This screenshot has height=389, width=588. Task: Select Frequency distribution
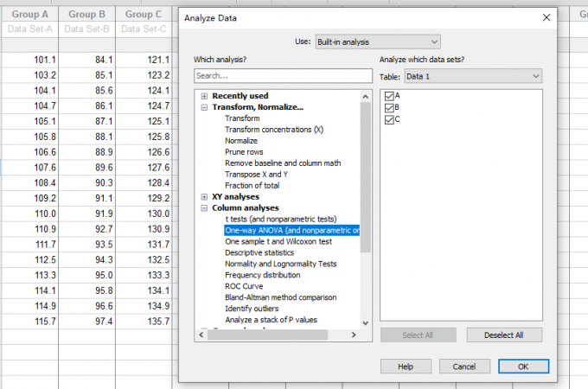(263, 275)
